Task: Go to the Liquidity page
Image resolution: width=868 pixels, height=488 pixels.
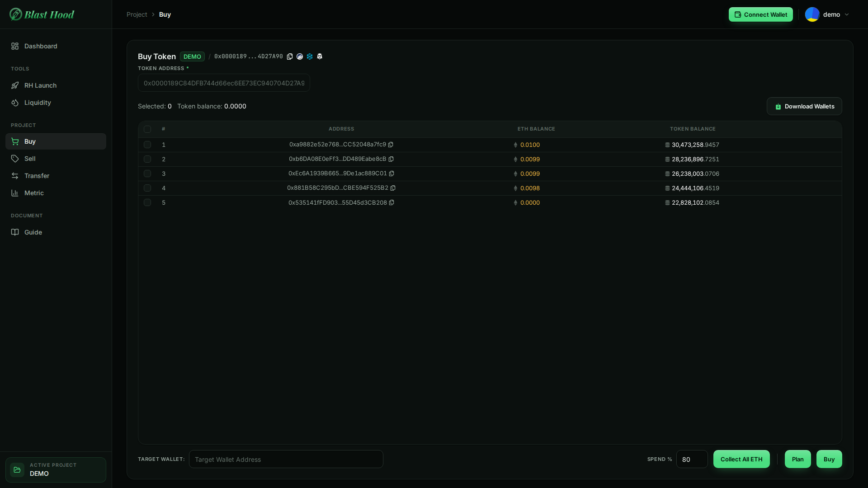Action: coord(56,103)
